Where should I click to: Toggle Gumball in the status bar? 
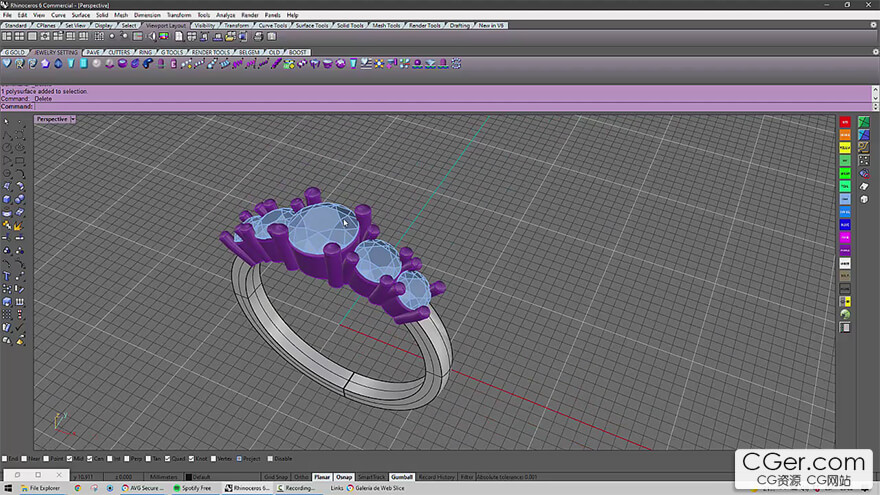[x=402, y=477]
